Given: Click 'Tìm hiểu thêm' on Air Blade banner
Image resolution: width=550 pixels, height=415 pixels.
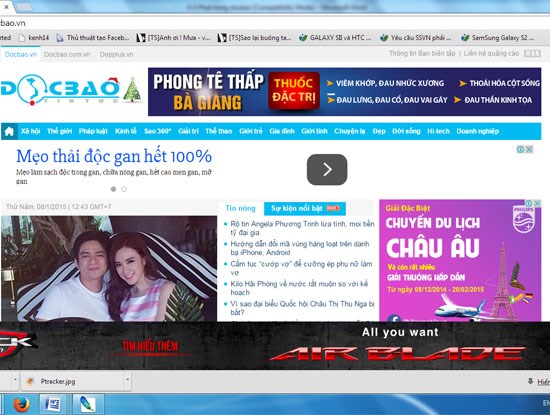Looking at the screenshot, I should [150, 346].
